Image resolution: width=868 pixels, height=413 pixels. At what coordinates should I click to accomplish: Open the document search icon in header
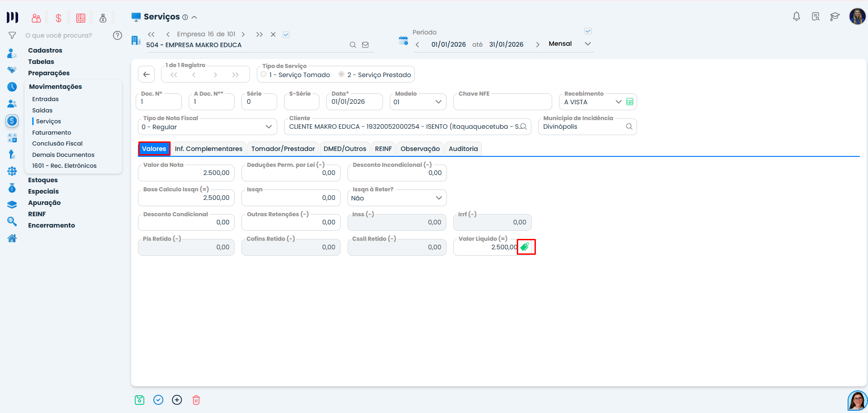pyautogui.click(x=815, y=17)
